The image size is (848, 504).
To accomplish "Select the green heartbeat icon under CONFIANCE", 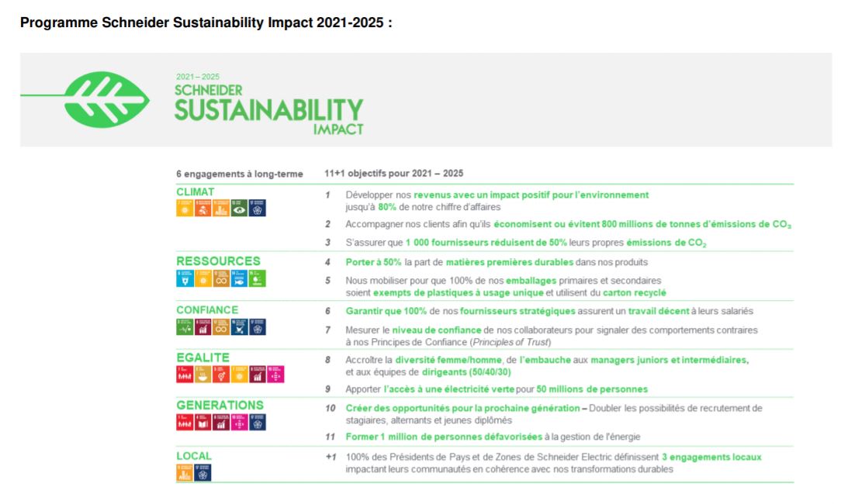I will tap(185, 327).
